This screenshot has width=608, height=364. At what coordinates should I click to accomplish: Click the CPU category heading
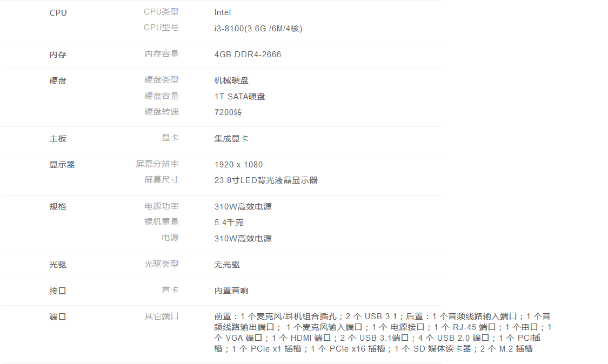point(58,12)
